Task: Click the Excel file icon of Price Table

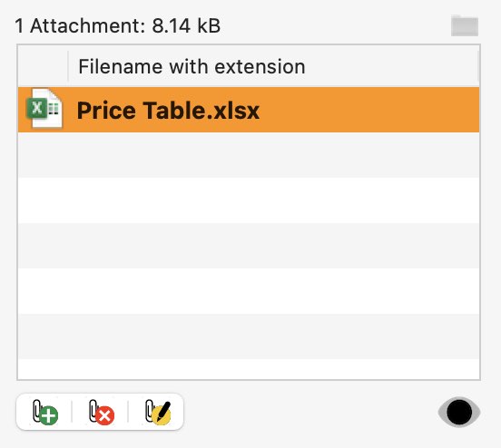Action: (44, 109)
